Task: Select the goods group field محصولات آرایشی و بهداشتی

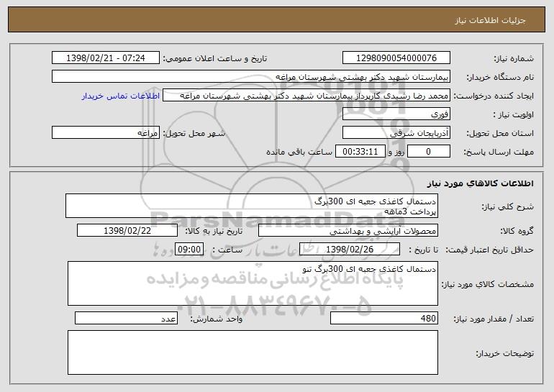Action: pos(348,231)
